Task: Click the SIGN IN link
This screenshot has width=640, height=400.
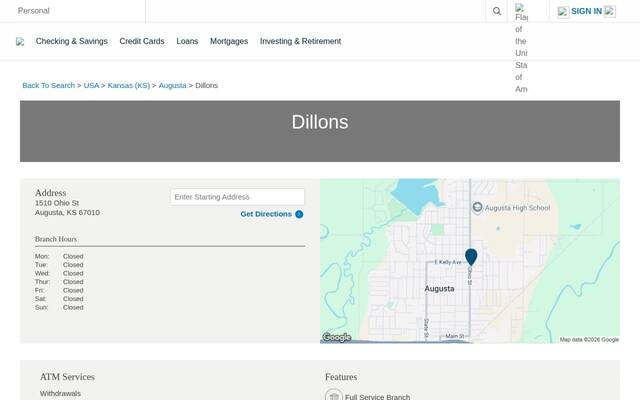Action: coord(586,11)
